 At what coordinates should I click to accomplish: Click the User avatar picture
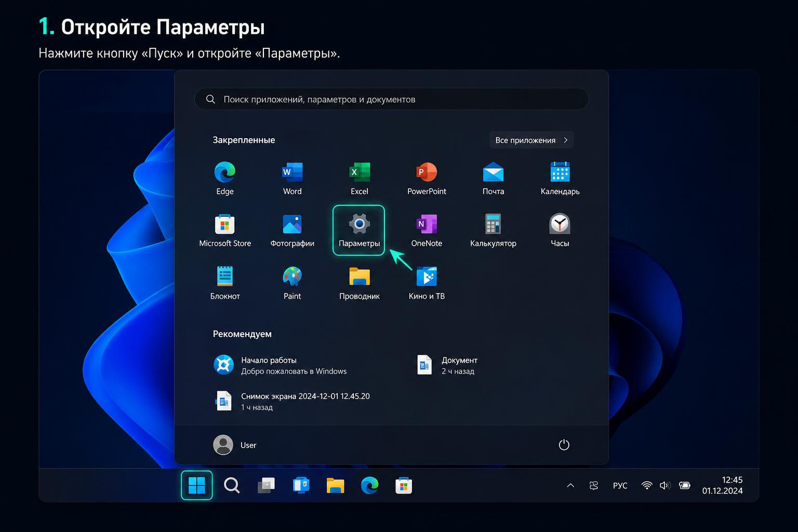tap(223, 445)
